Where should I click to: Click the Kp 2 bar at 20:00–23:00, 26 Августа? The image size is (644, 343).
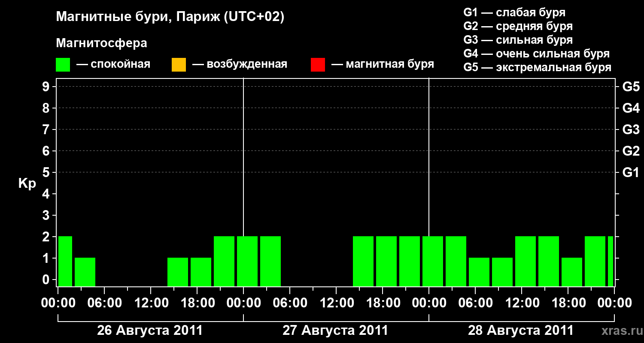(x=224, y=261)
